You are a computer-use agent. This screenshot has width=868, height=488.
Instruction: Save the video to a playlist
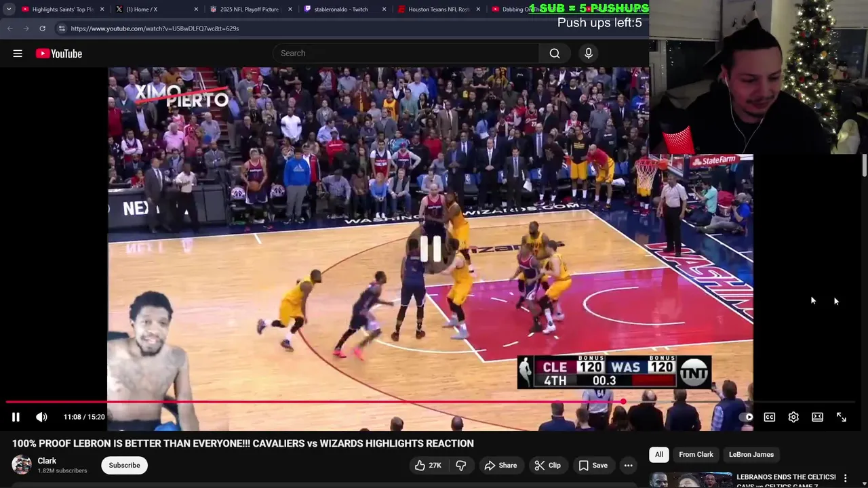pos(593,465)
